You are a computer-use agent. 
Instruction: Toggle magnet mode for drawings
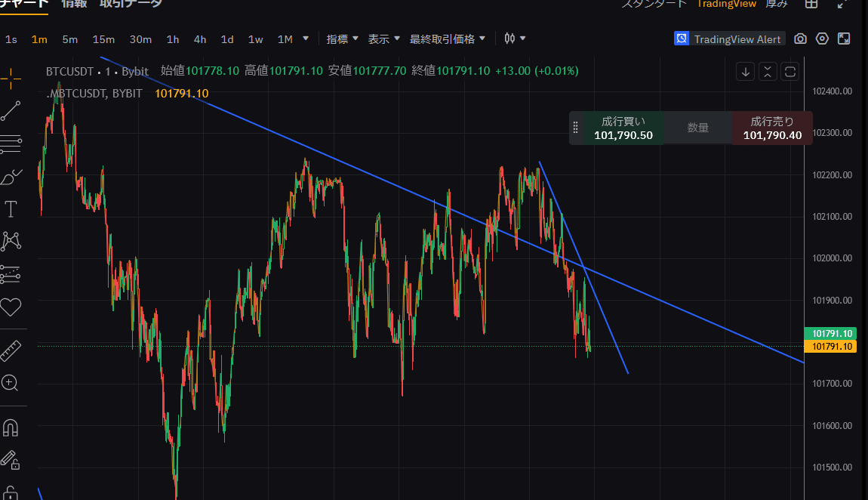[11, 427]
